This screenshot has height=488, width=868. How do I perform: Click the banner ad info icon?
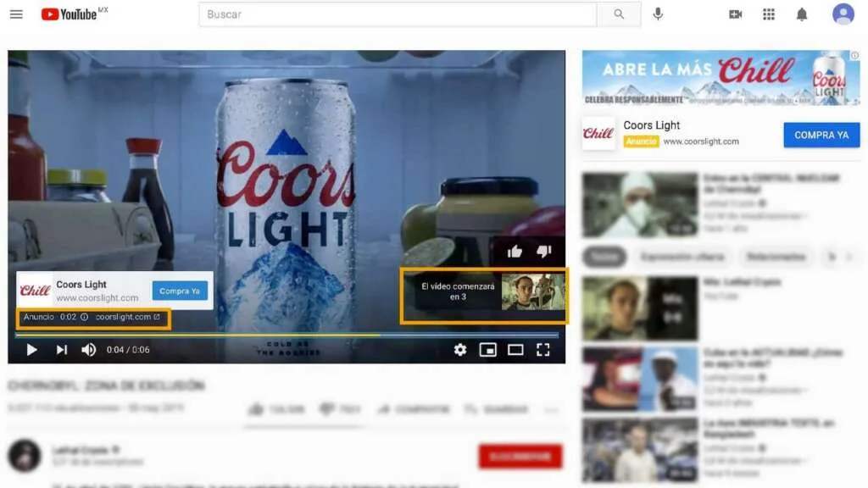tap(854, 55)
